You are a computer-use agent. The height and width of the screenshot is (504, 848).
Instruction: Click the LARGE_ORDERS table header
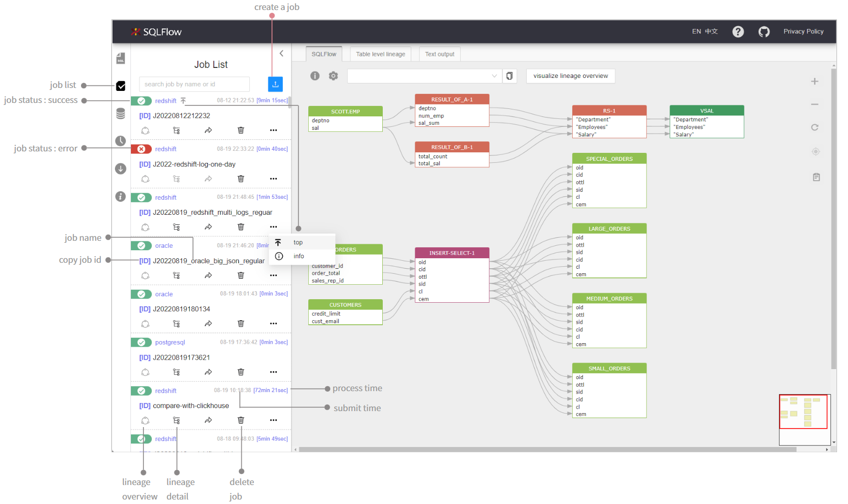click(x=609, y=229)
